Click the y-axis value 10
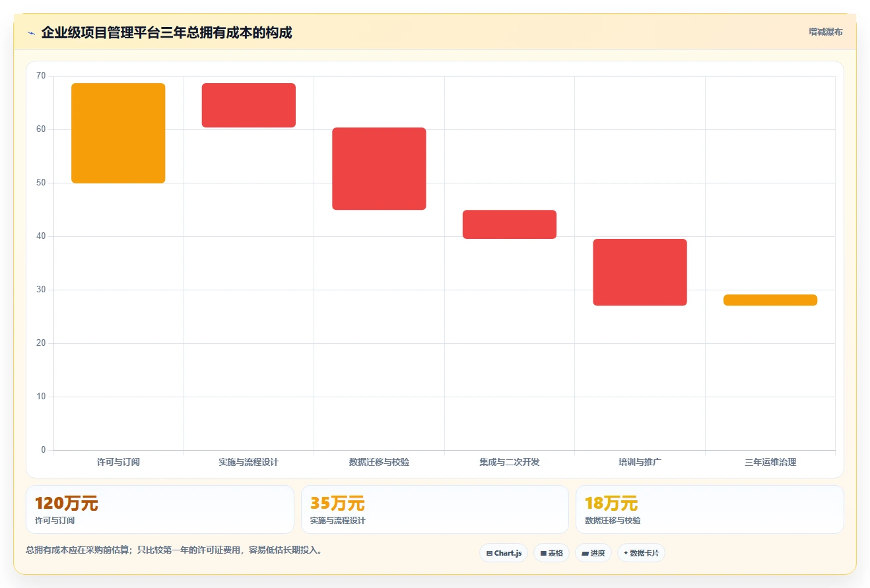 (x=41, y=397)
